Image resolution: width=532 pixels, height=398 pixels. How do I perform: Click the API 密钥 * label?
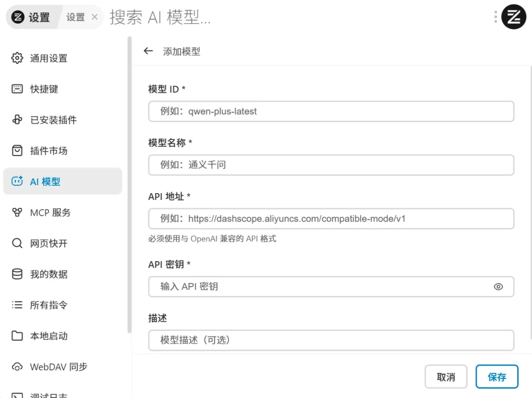[x=169, y=265]
